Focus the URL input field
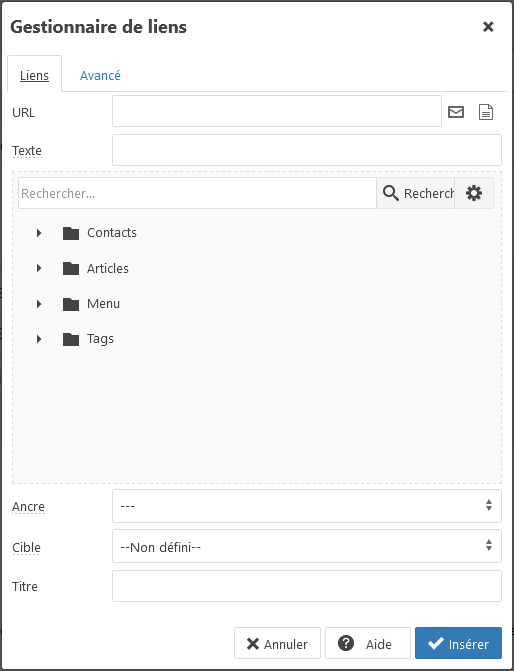 (277, 111)
